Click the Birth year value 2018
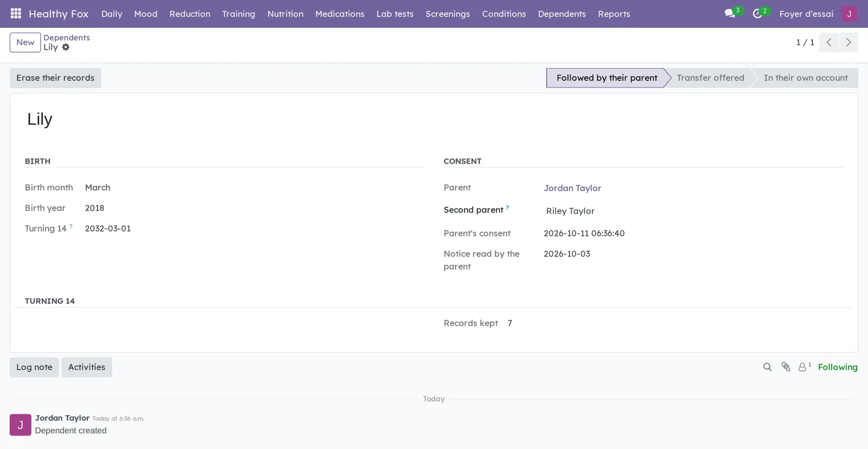Viewport: 868px width, 449px height. click(94, 208)
